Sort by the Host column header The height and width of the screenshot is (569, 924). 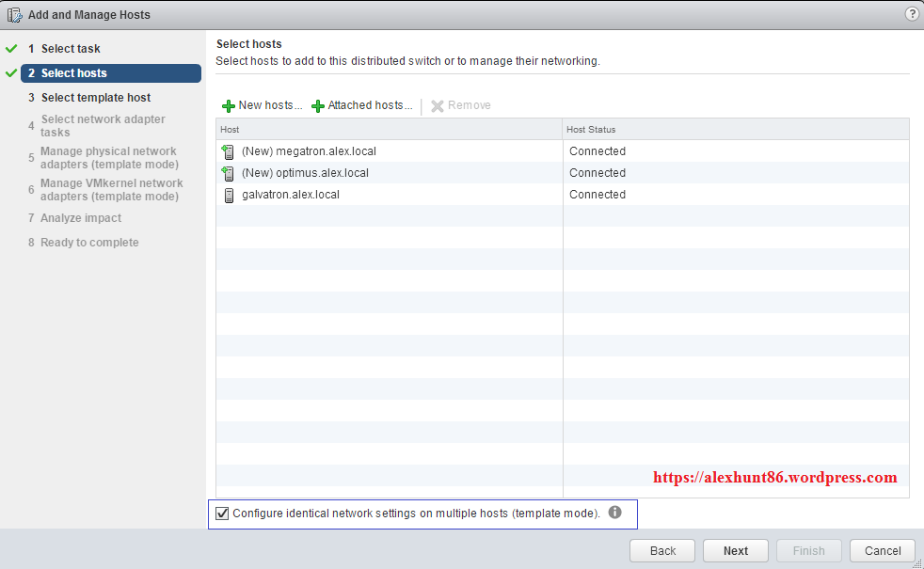click(389, 129)
